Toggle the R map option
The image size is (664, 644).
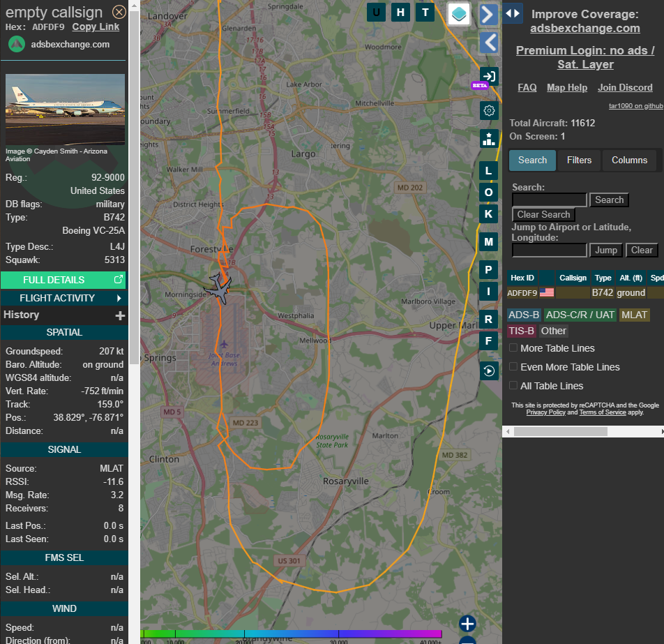[x=488, y=320]
